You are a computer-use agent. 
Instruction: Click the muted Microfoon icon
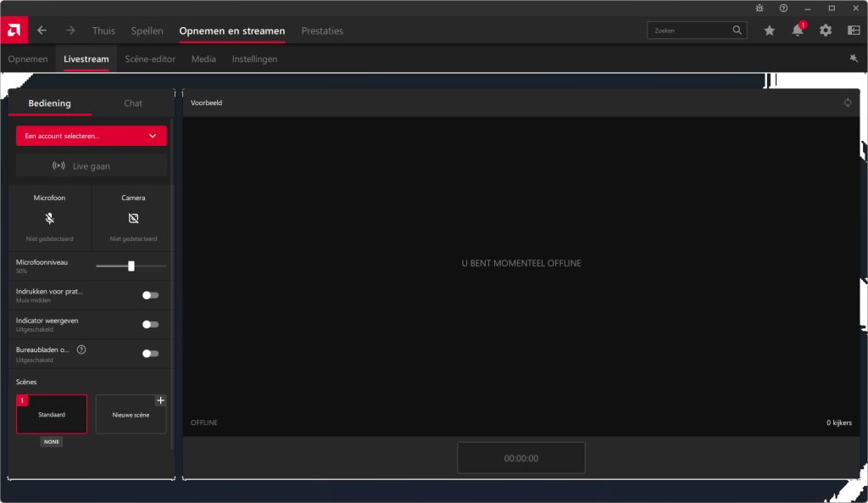click(x=50, y=218)
